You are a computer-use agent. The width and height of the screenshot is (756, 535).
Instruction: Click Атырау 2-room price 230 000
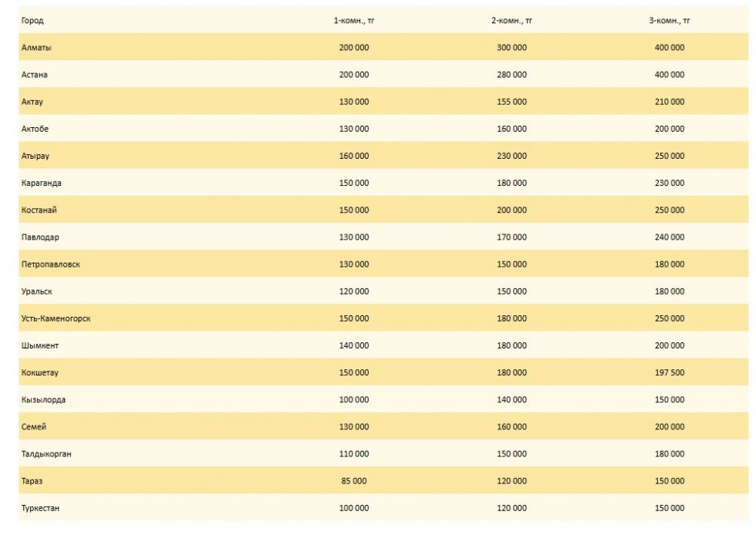[x=511, y=156]
